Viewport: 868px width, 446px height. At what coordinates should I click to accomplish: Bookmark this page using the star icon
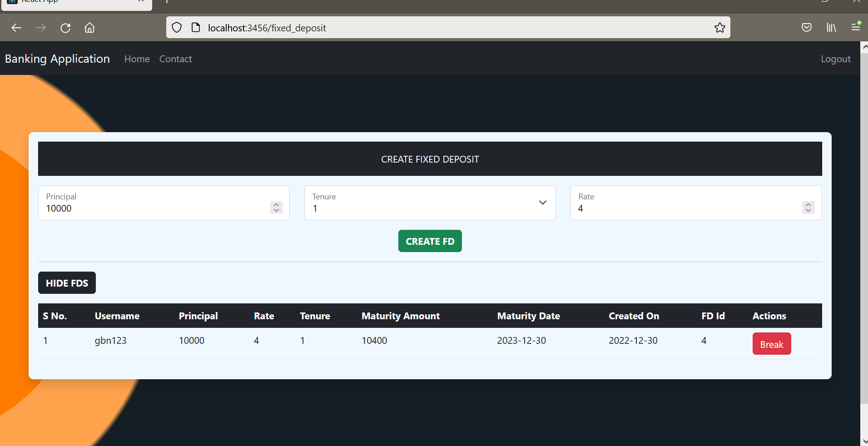coord(719,28)
